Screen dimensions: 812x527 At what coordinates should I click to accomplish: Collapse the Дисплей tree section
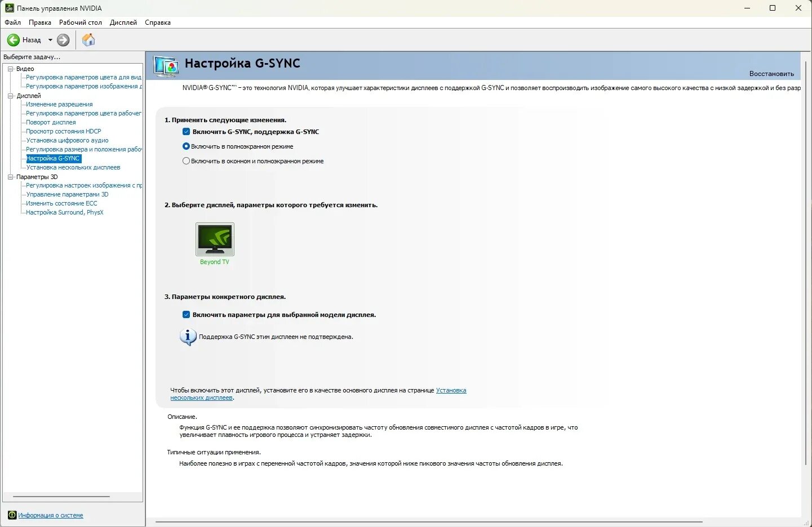tap(10, 96)
